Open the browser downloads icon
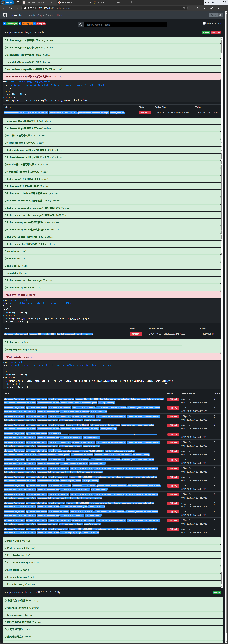This screenshot has height=644, width=228. (x=205, y=8)
